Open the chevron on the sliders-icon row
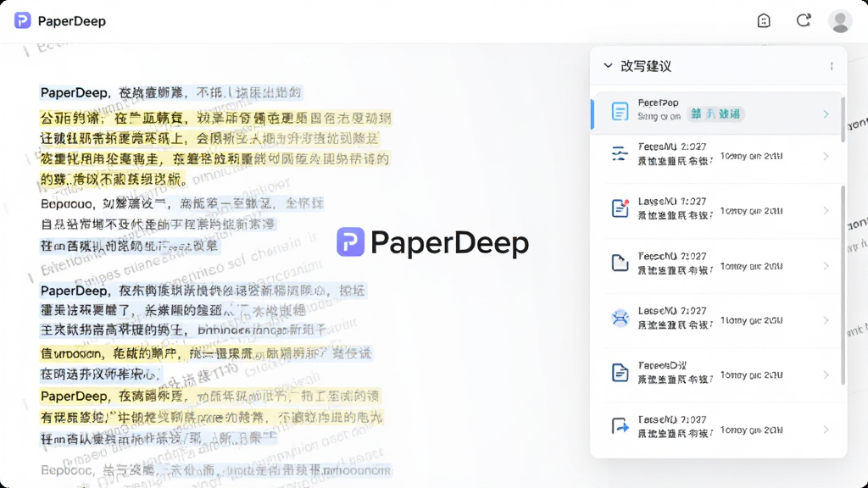 pyautogui.click(x=826, y=157)
